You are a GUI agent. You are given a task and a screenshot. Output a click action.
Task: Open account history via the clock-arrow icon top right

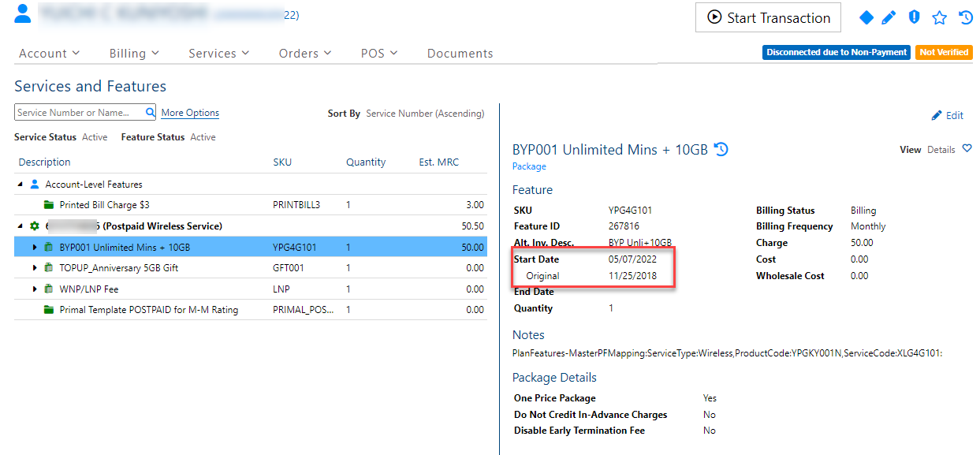[965, 16]
